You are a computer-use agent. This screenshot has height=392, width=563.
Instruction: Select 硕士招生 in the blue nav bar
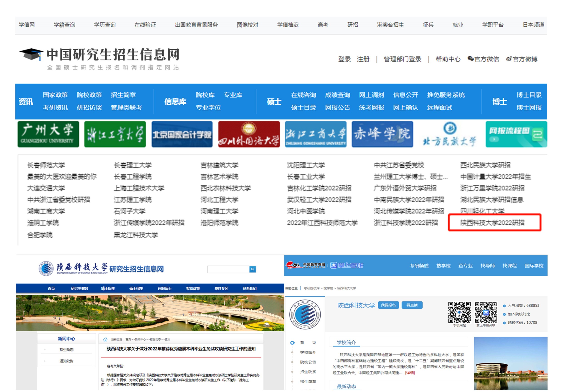[136, 288]
